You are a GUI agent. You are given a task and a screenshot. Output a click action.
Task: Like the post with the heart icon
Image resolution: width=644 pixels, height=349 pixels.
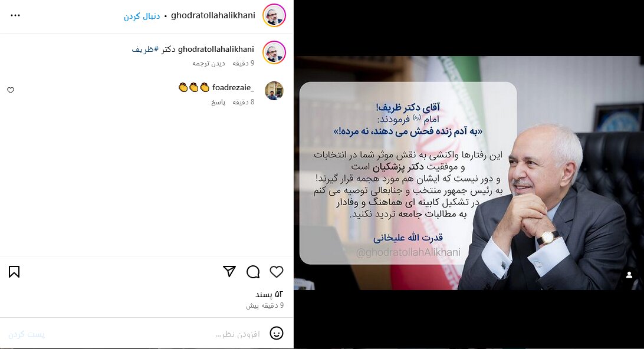[x=277, y=272]
